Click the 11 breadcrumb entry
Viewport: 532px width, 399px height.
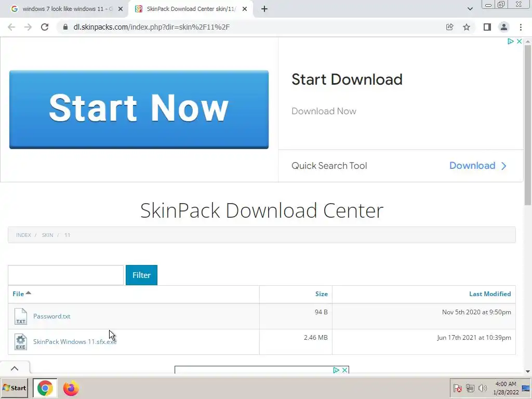pyautogui.click(x=67, y=235)
